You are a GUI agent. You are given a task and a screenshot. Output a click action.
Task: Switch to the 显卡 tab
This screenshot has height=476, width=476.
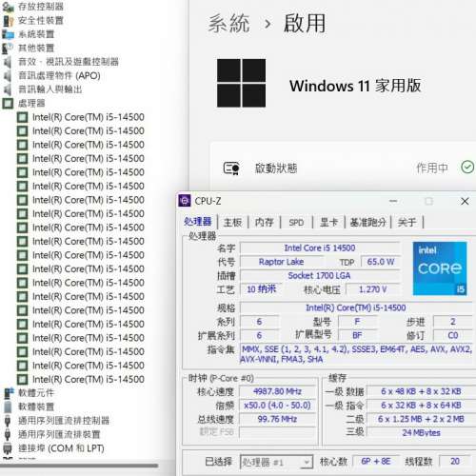[328, 222]
